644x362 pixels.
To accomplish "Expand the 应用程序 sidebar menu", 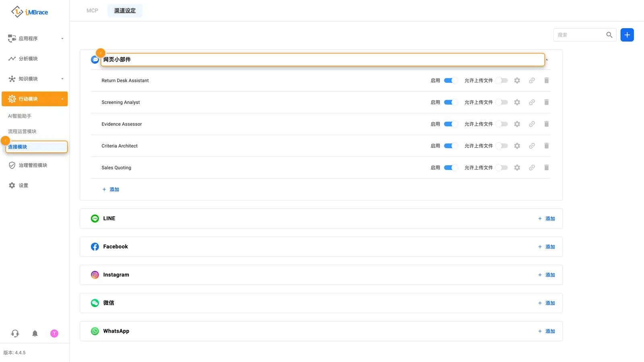I will click(35, 39).
